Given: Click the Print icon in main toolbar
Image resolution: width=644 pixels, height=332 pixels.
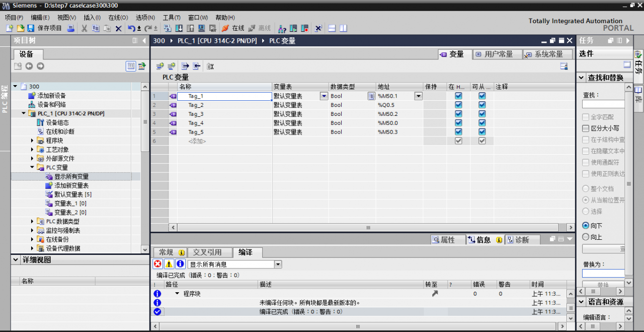Looking at the screenshot, I should (x=71, y=28).
